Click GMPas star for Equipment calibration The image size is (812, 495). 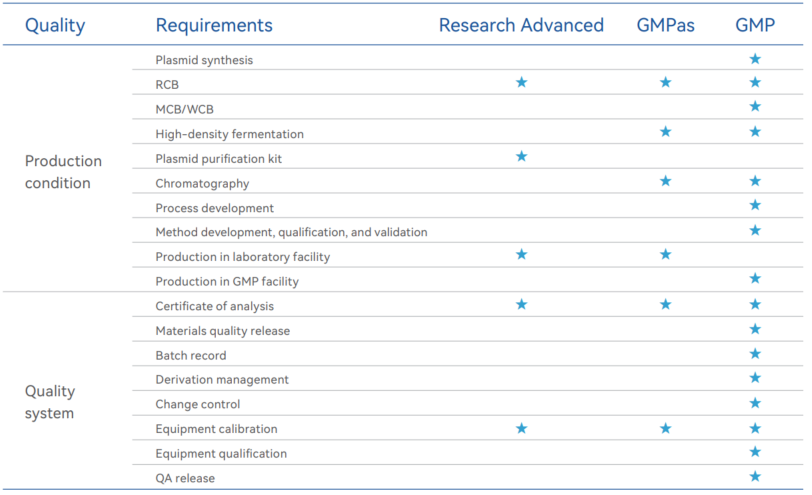tap(665, 428)
